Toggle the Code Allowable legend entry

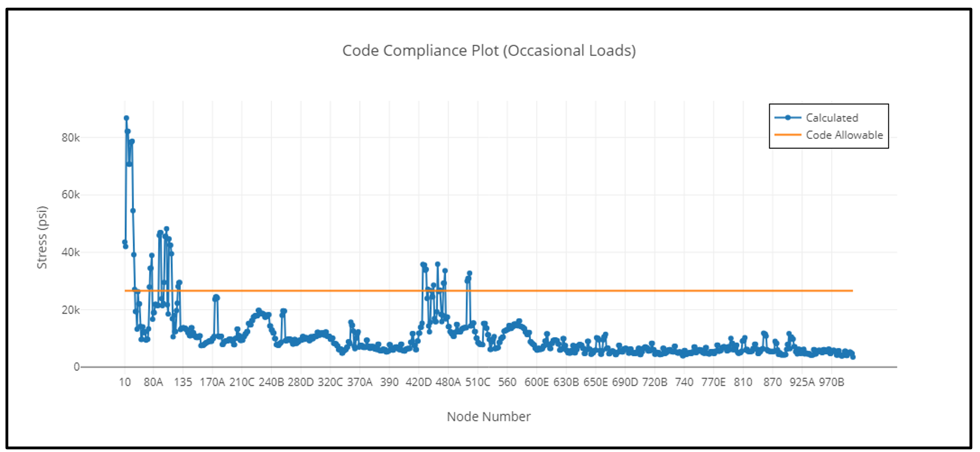tap(844, 135)
